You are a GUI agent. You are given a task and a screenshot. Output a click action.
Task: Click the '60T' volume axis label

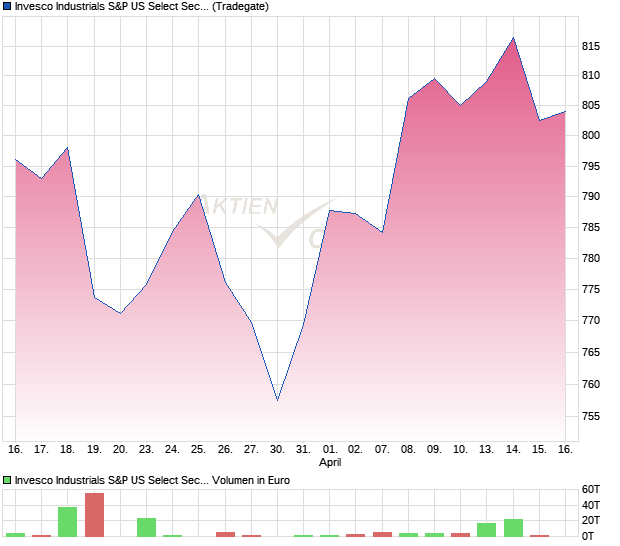(x=590, y=489)
